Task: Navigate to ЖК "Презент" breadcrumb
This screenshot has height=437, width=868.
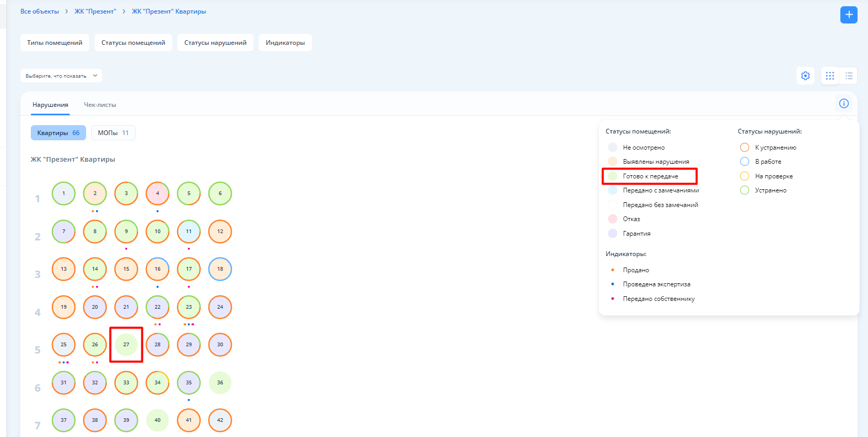Action: click(95, 11)
